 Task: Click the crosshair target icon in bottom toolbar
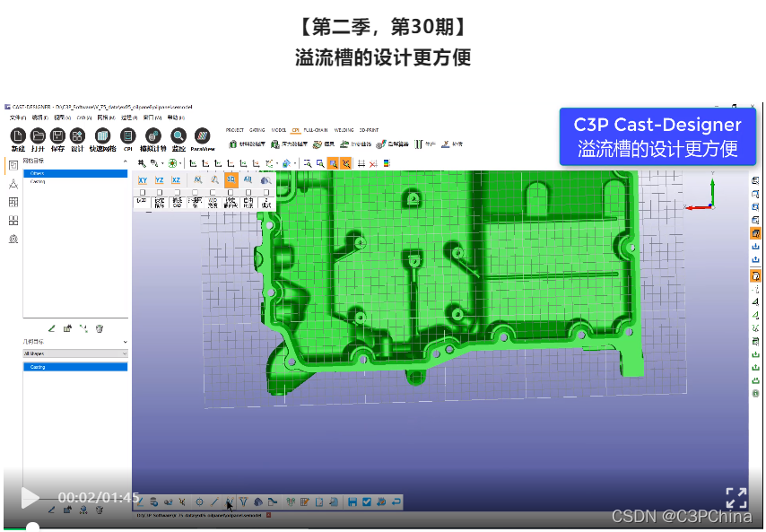point(199,501)
